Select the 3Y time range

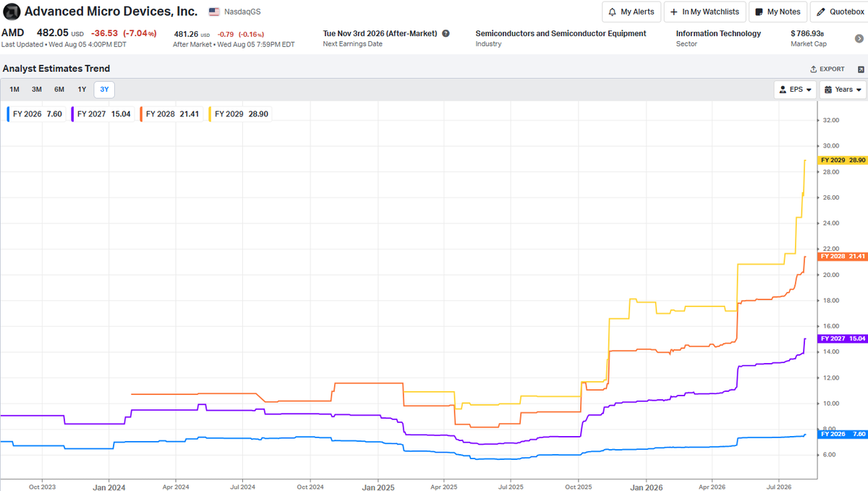click(x=105, y=90)
